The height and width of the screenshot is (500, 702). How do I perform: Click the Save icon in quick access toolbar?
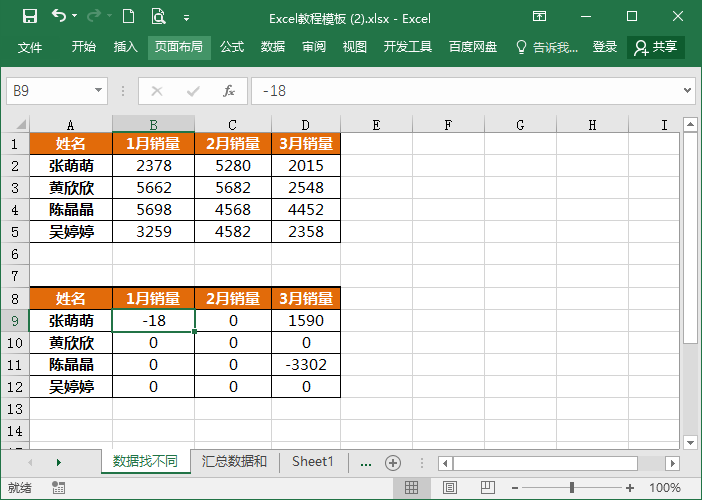click(x=29, y=16)
